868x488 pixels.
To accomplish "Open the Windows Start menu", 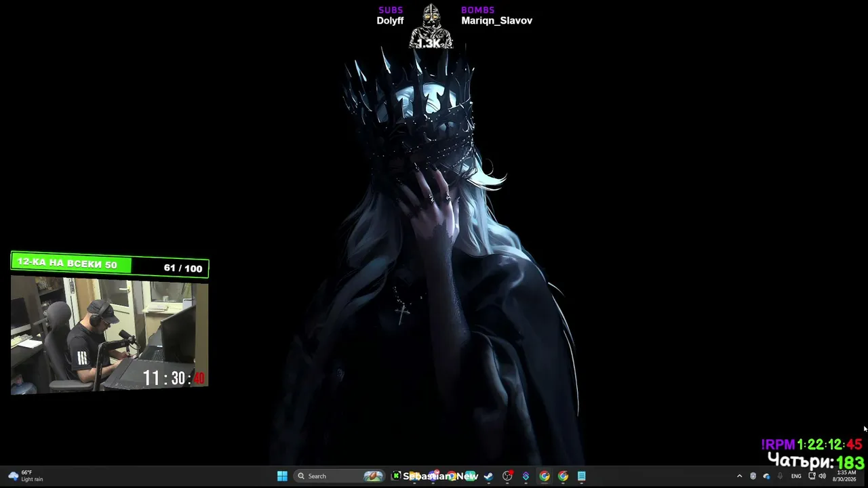I will click(282, 476).
